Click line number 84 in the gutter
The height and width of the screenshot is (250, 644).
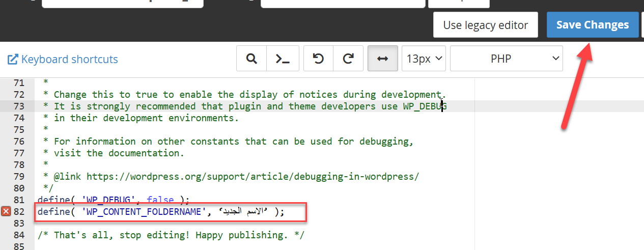tap(19, 235)
